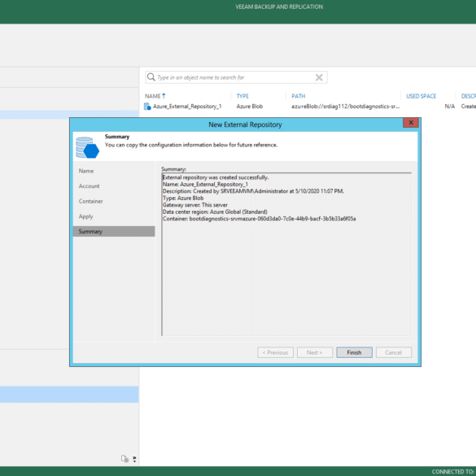Click the disabled Next button
476x476 pixels.
(x=315, y=352)
